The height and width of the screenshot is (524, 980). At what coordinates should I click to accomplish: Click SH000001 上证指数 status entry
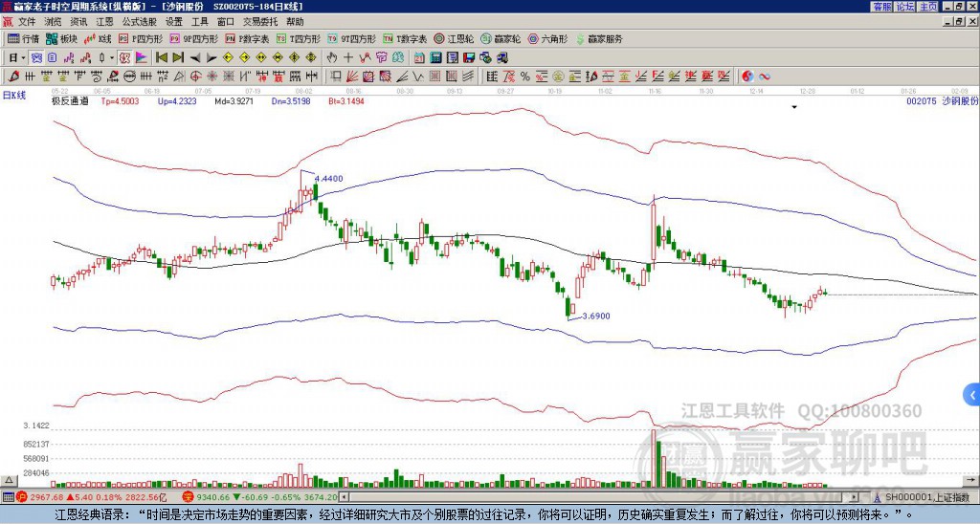(x=926, y=497)
